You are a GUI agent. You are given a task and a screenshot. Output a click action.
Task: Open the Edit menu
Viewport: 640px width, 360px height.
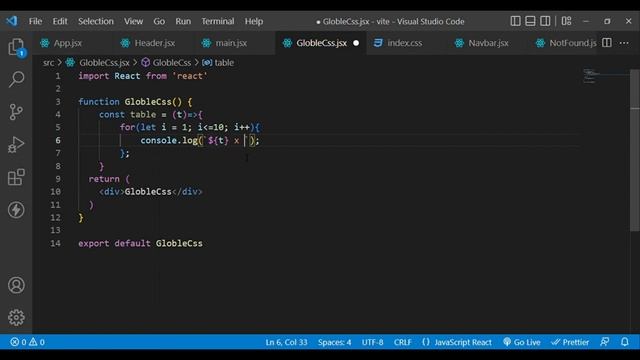tap(60, 21)
